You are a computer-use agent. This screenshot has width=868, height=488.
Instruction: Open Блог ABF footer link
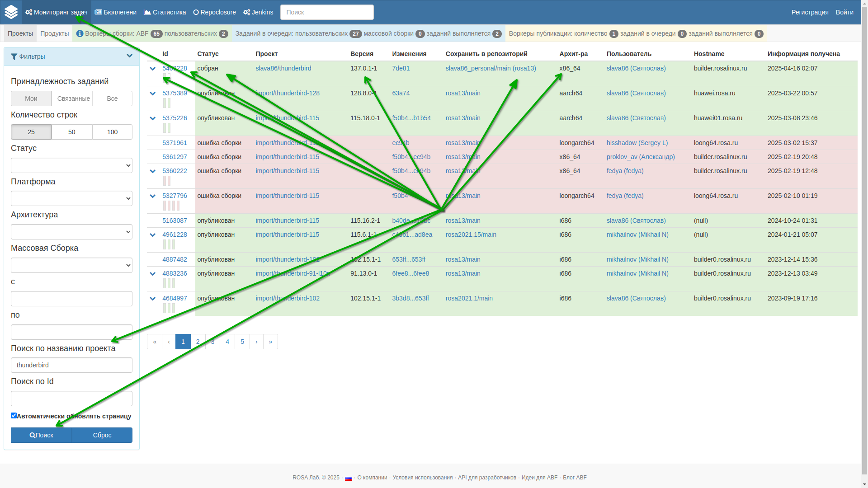tap(575, 478)
